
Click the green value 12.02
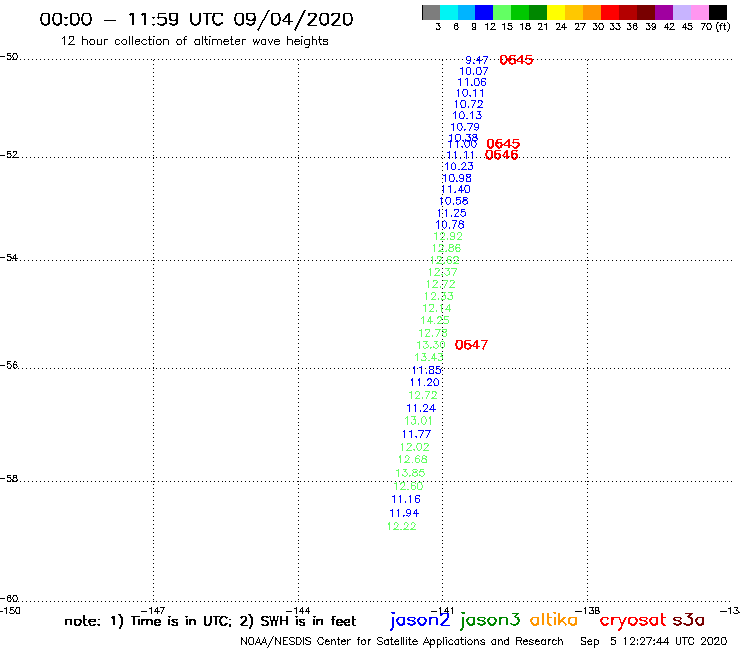click(414, 447)
